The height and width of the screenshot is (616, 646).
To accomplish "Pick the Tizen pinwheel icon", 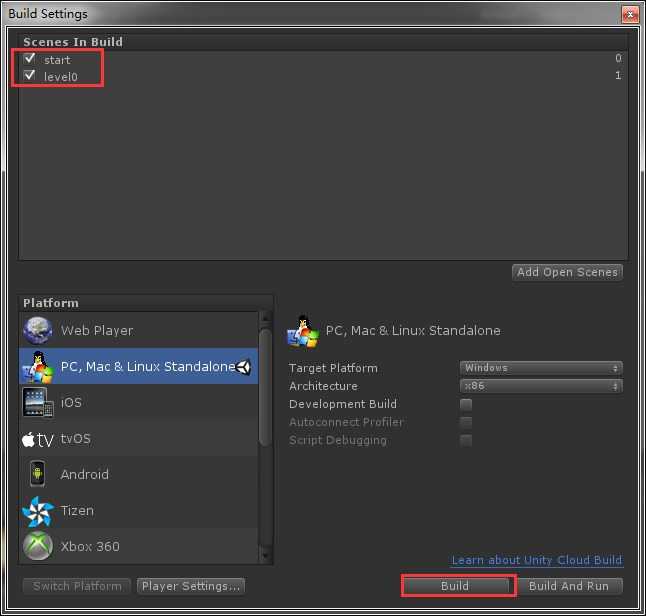I will (37, 511).
